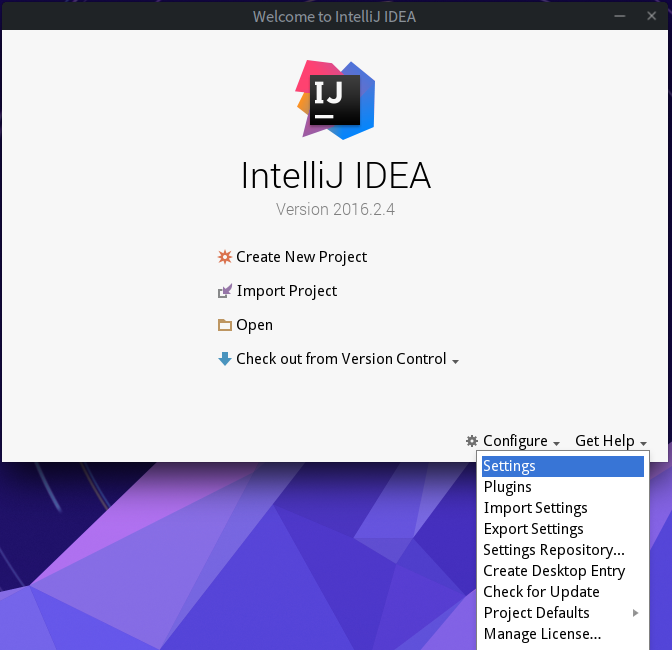Screen dimensions: 672x650
Task: Open Project Defaults menu item
Action: (563, 613)
